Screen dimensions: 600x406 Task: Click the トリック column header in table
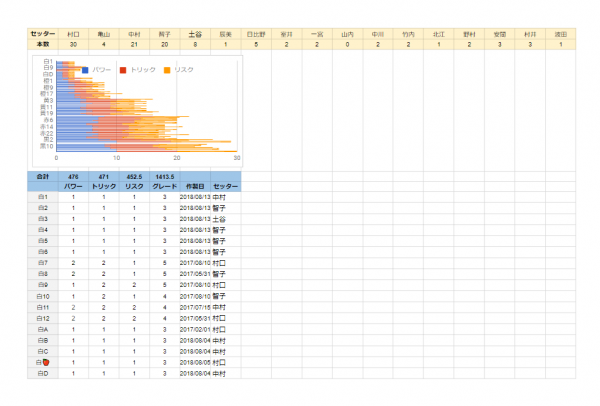[x=103, y=186]
